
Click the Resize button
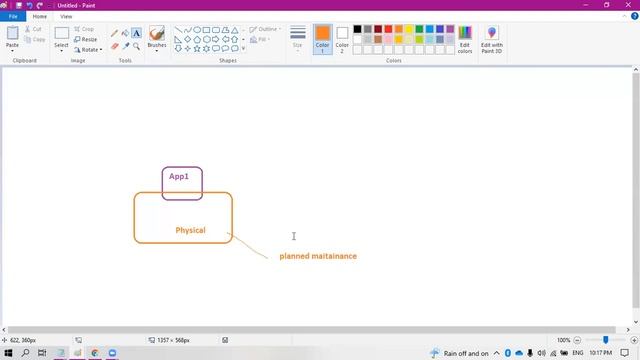pos(86,40)
